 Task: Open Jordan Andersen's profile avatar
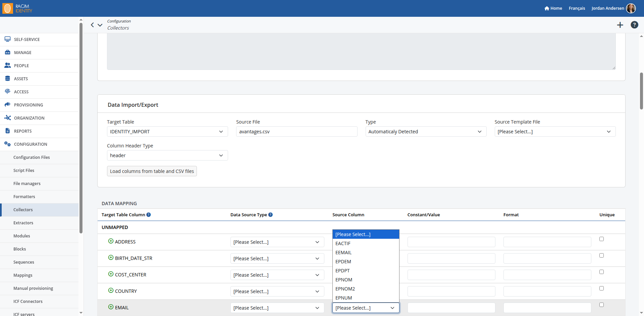(x=631, y=8)
